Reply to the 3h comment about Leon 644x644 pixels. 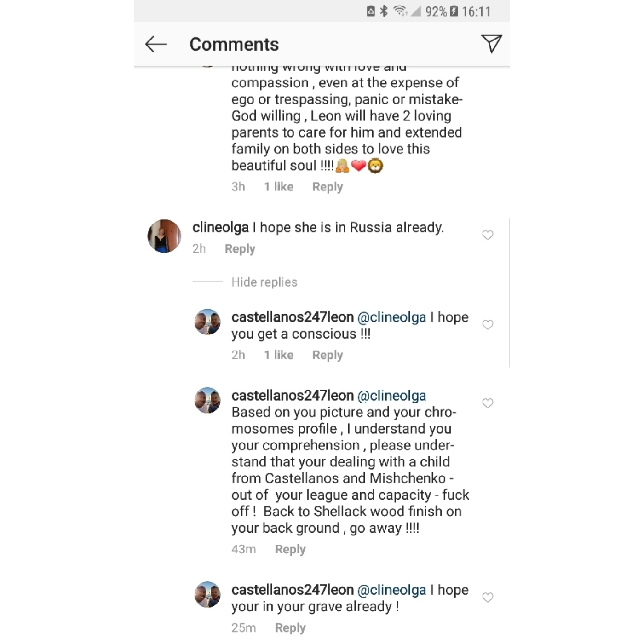[328, 187]
